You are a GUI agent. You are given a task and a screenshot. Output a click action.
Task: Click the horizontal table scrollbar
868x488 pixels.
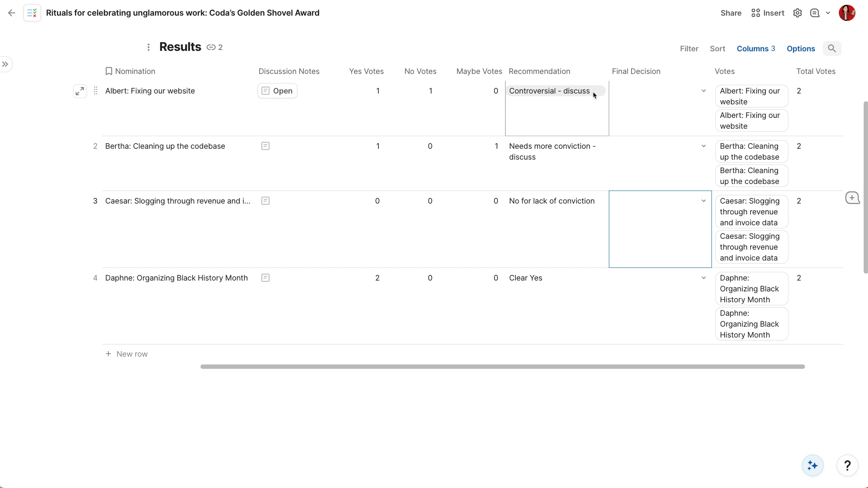[x=502, y=367]
